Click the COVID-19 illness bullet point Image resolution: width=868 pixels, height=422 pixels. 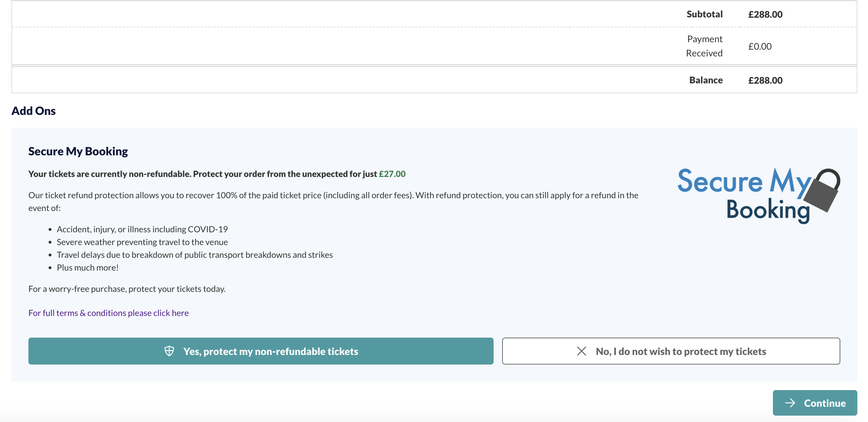142,229
